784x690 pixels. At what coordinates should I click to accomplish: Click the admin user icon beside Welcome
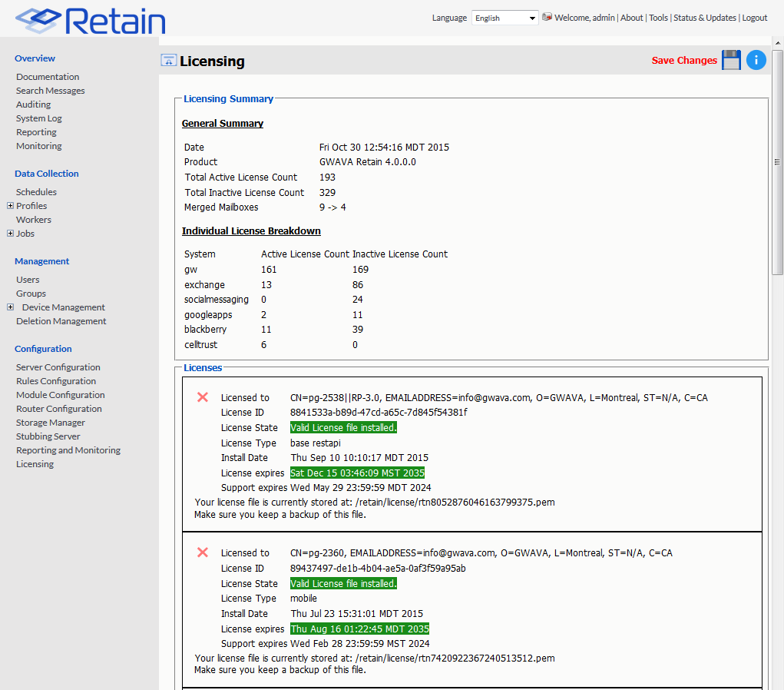click(547, 17)
